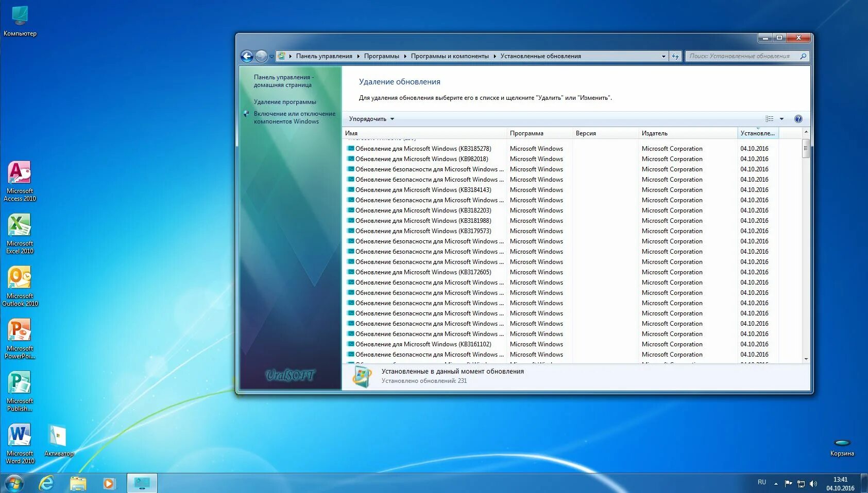Click the Установленные обновления breadcrumb
This screenshot has width=868, height=493.
pos(540,56)
